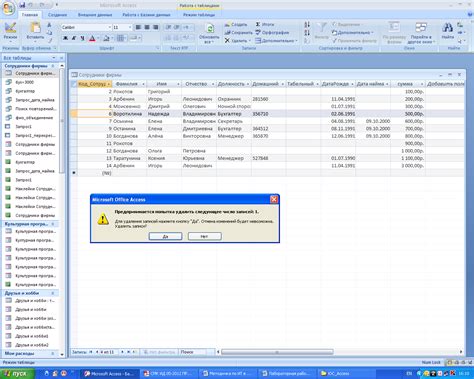
Task: Sort ascending
Action: (x=307, y=25)
